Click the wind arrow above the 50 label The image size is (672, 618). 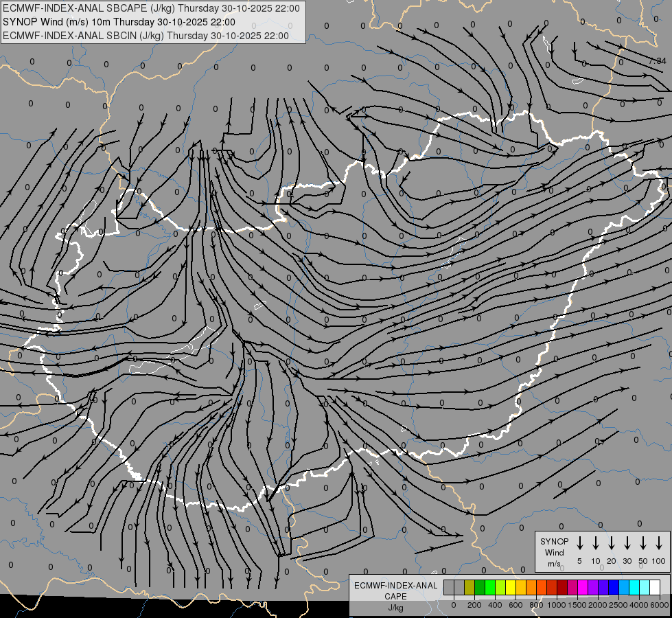pos(643,542)
